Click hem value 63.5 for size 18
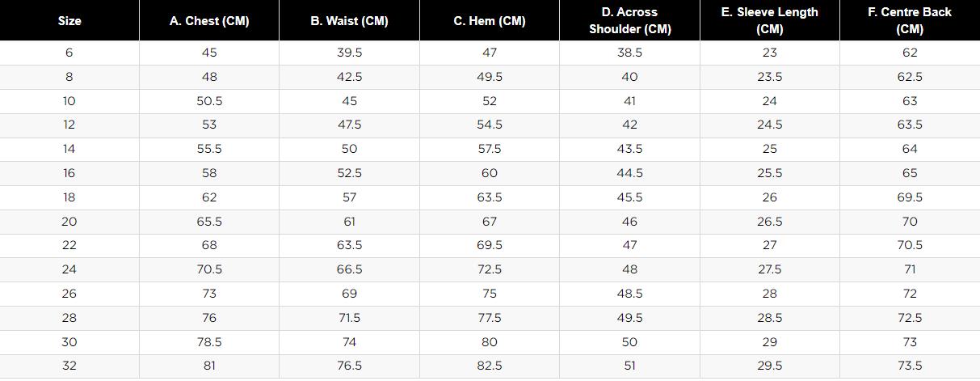This screenshot has height=381, width=980. 490,197
